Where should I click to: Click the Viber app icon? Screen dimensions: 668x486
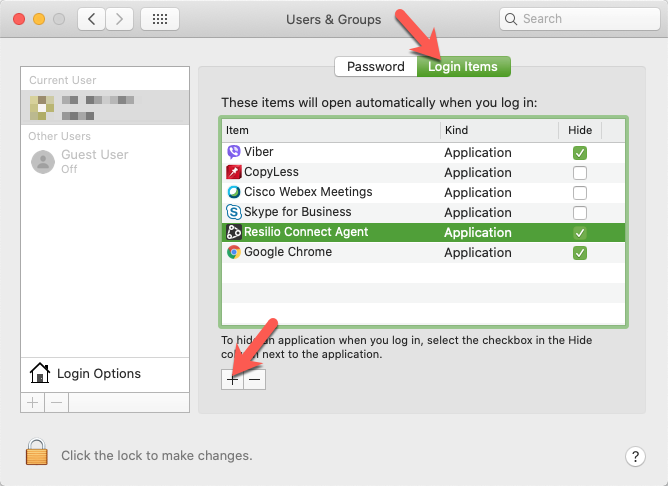[234, 153]
